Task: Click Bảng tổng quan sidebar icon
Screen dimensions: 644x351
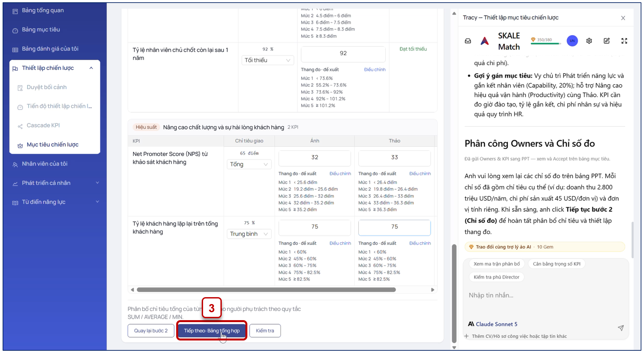Action: coord(15,11)
